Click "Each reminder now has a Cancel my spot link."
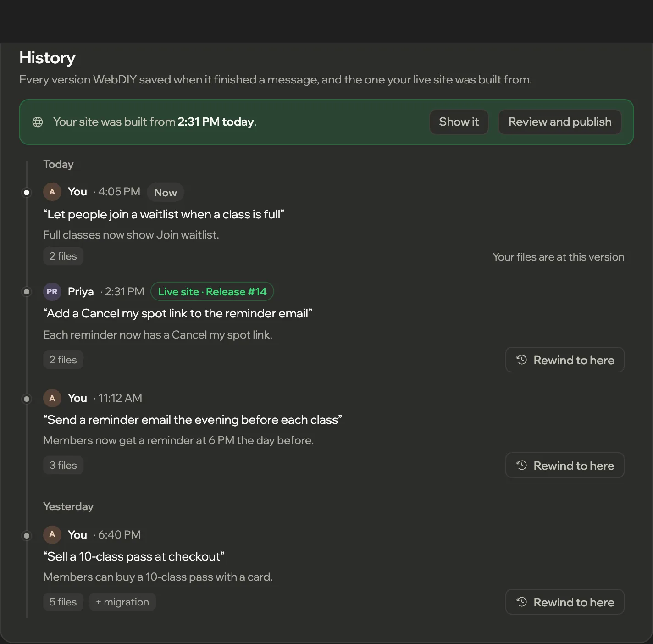This screenshot has width=653, height=644. pyautogui.click(x=158, y=335)
